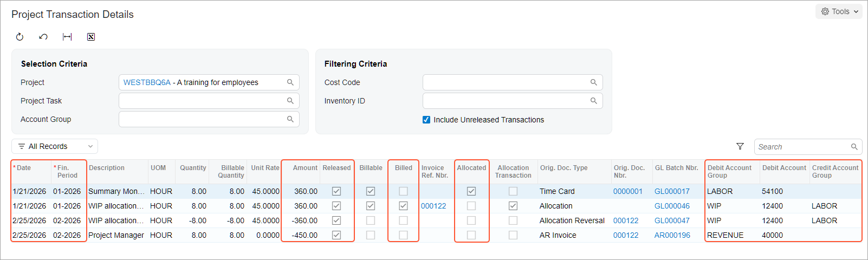Screen dimensions: 868x260
Task: Click the REVENUE debit account group cell
Action: pos(733,235)
